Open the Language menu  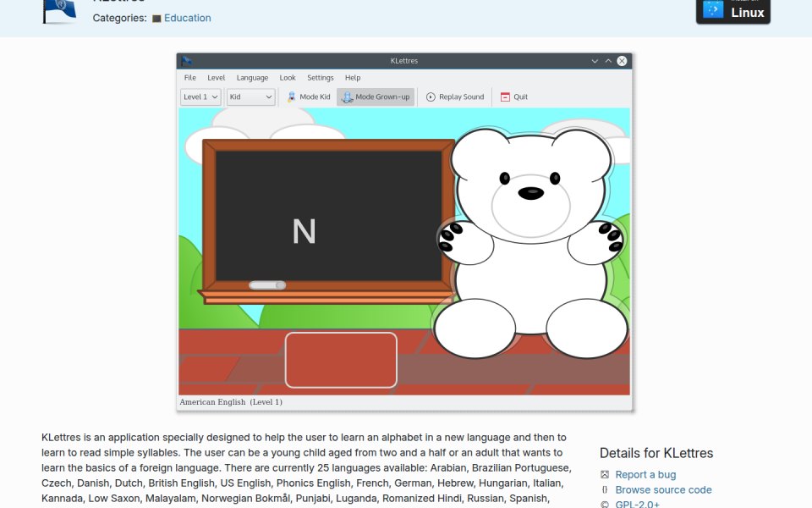tap(252, 78)
